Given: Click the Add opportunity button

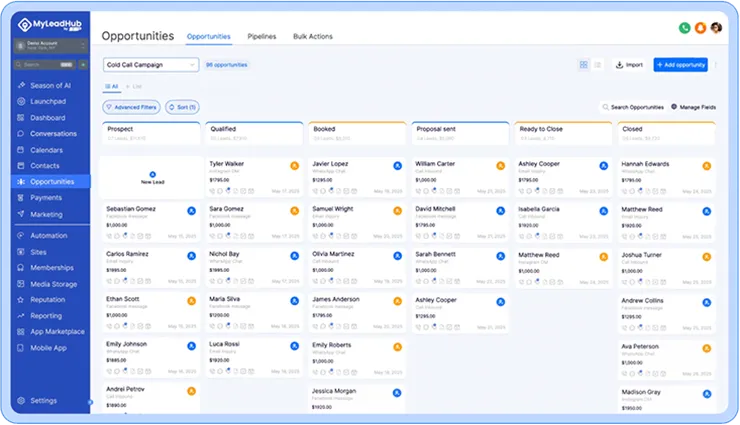Looking at the screenshot, I should pos(681,65).
